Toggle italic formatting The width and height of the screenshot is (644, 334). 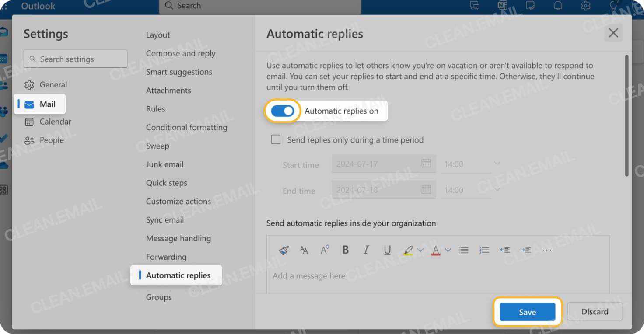pyautogui.click(x=366, y=250)
